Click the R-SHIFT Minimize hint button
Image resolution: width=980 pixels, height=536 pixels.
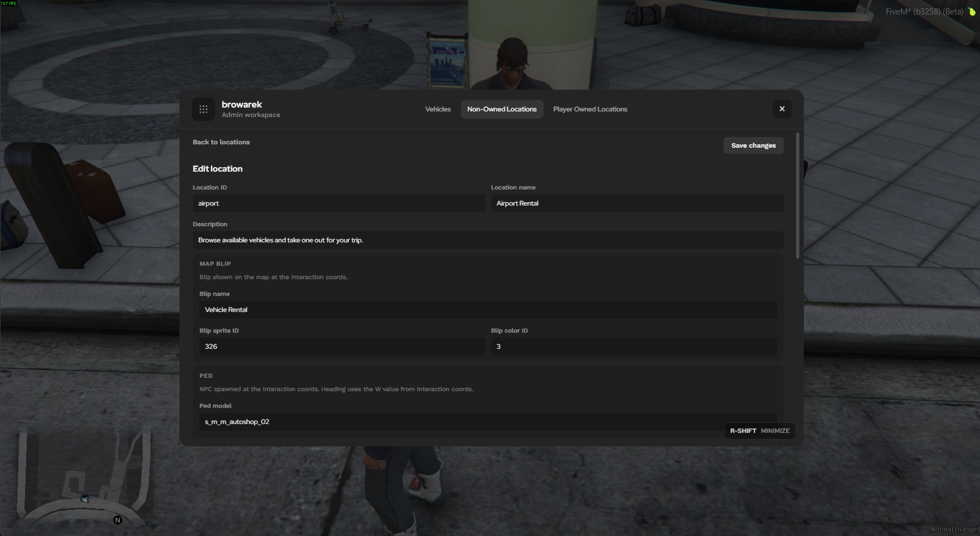[759, 431]
